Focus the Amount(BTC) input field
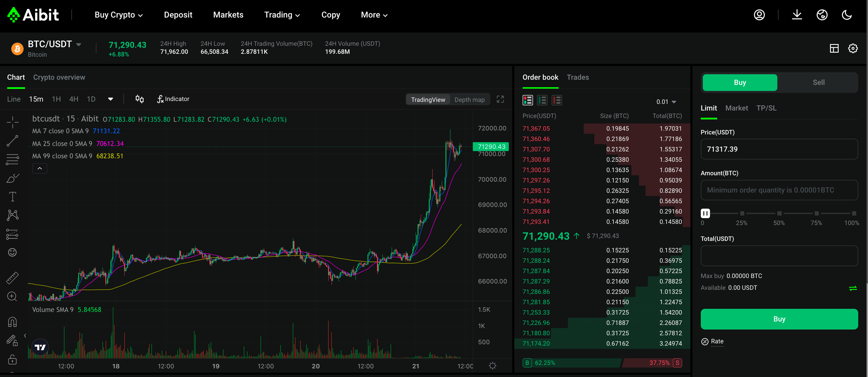The height and width of the screenshot is (377, 868). click(x=779, y=190)
